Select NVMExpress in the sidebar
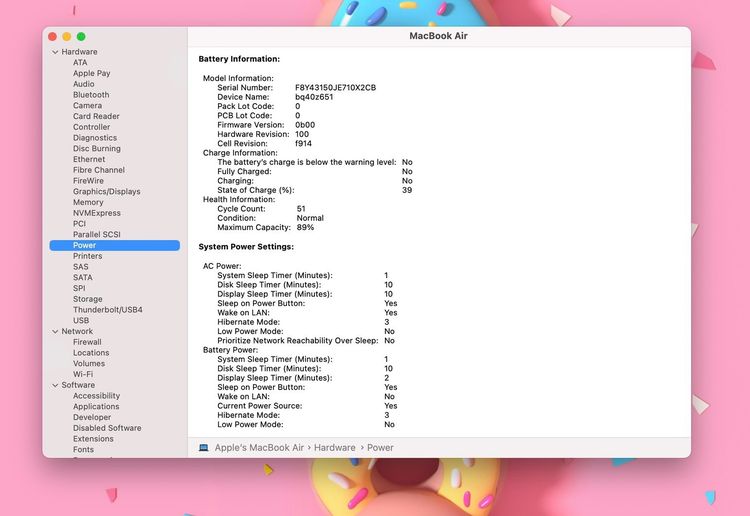This screenshot has height=516, width=750. pyautogui.click(x=97, y=213)
